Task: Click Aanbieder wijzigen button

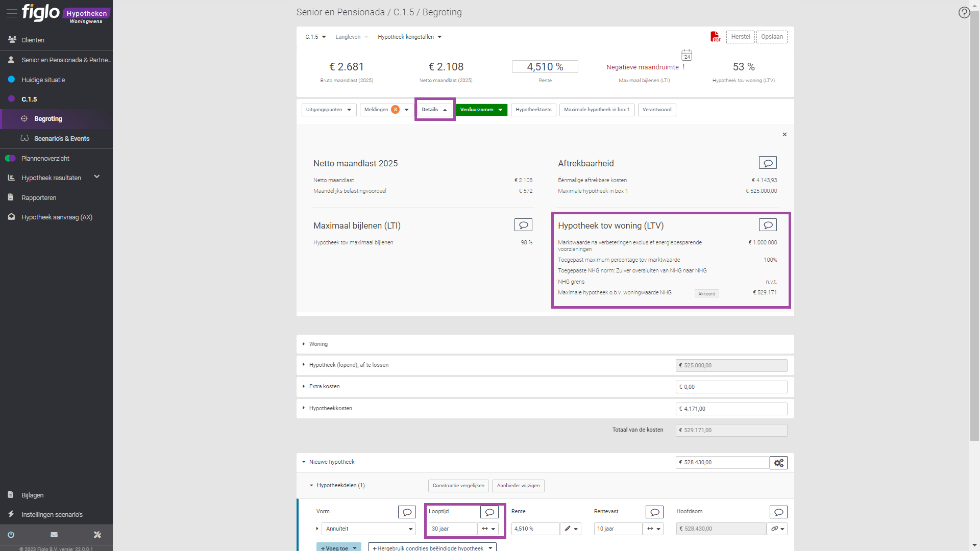Action: 518,486
